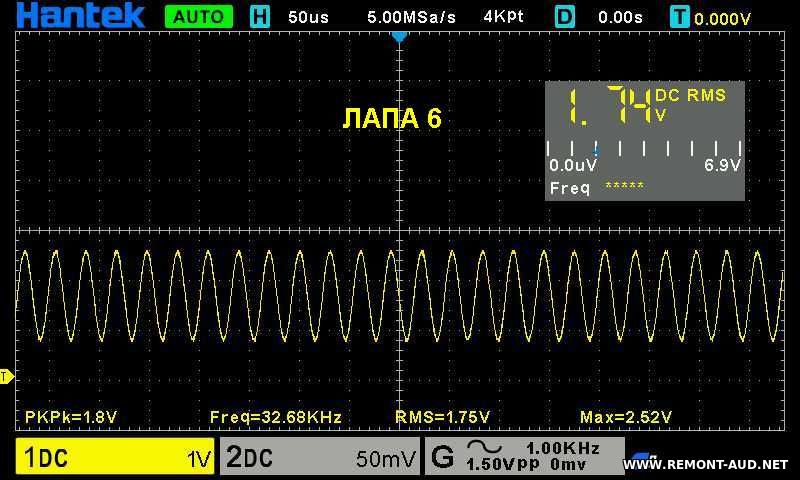Click the 0.00s delay value
800x480 pixels.
620,17
